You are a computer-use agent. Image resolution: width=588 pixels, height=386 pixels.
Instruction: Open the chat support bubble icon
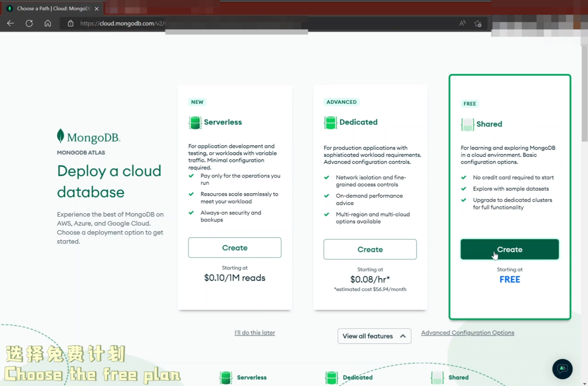[562, 369]
